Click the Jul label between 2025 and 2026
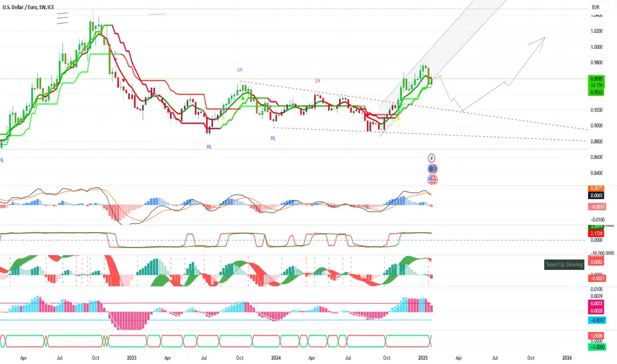617x364 pixels. tap(495, 357)
